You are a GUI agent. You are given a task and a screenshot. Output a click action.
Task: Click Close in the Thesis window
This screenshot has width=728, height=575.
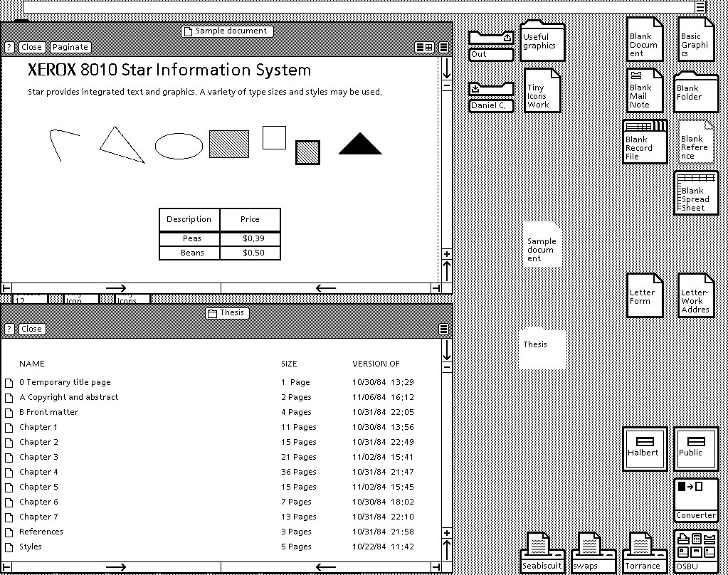pyautogui.click(x=31, y=329)
